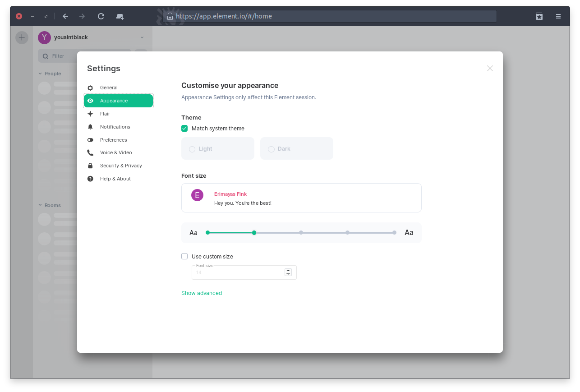Click the plus button in the spaces bar
Viewport: 580px width, 392px height.
(22, 37)
